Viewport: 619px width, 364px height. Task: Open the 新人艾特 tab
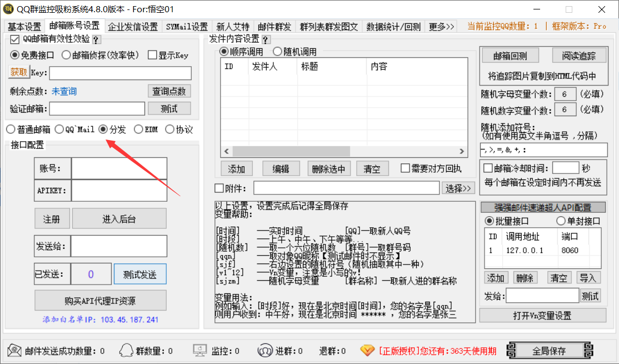click(233, 27)
